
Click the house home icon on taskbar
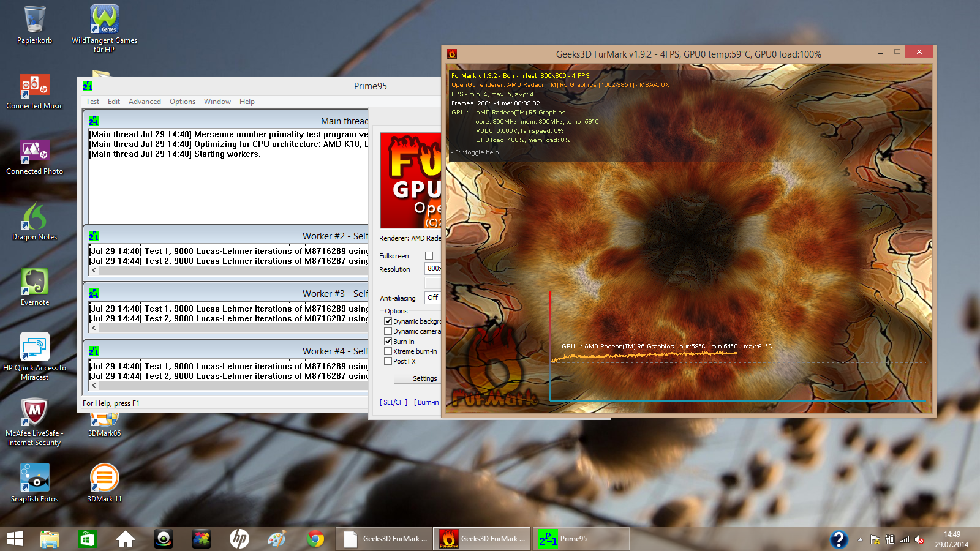(126, 539)
